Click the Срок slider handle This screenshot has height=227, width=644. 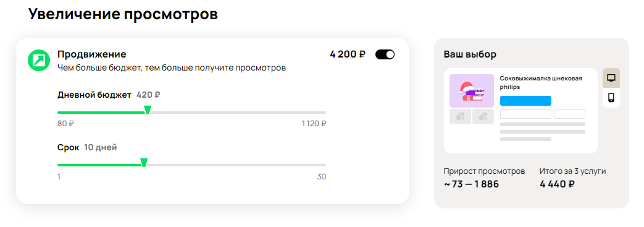click(x=144, y=163)
